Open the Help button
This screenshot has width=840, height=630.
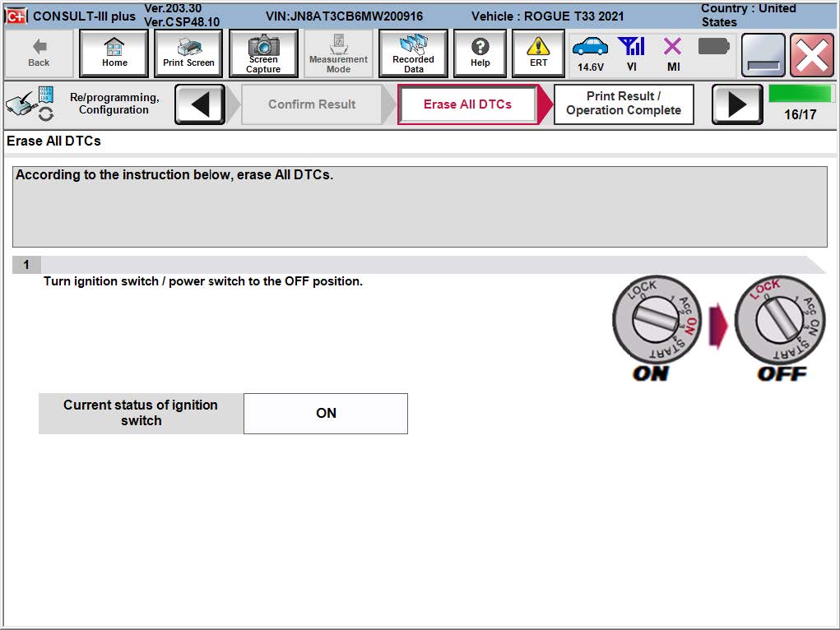[x=480, y=53]
